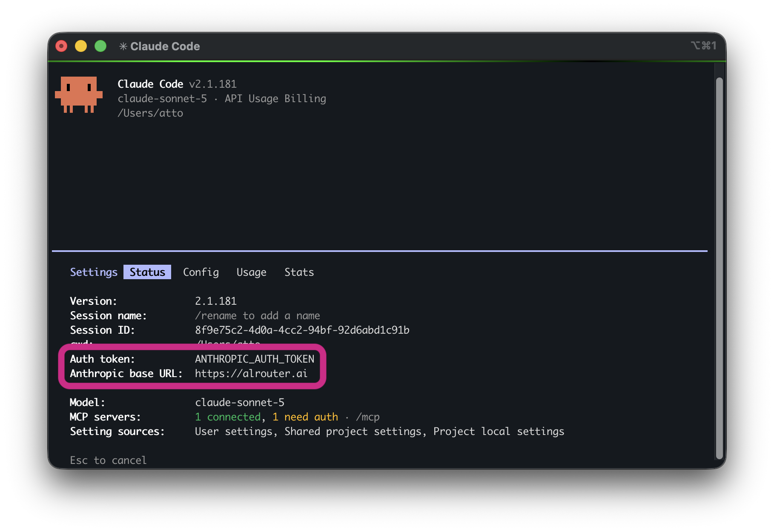Click the 'Model:' label
The height and width of the screenshot is (532, 774).
point(87,403)
